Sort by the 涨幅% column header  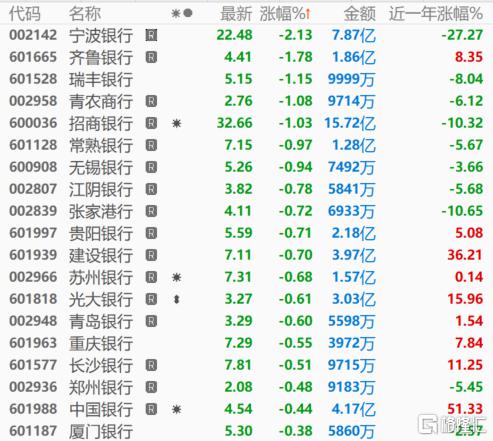click(x=285, y=14)
